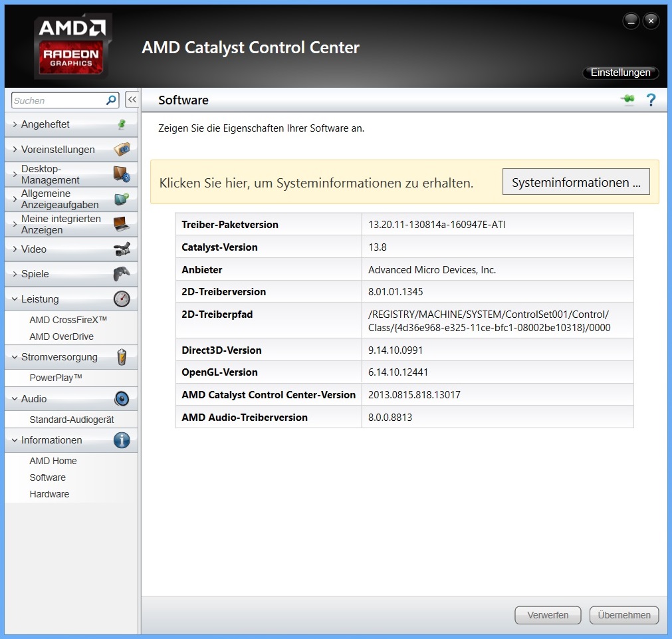This screenshot has width=672, height=639.
Task: Open Standard-Audiogerät page
Action: coord(72,420)
